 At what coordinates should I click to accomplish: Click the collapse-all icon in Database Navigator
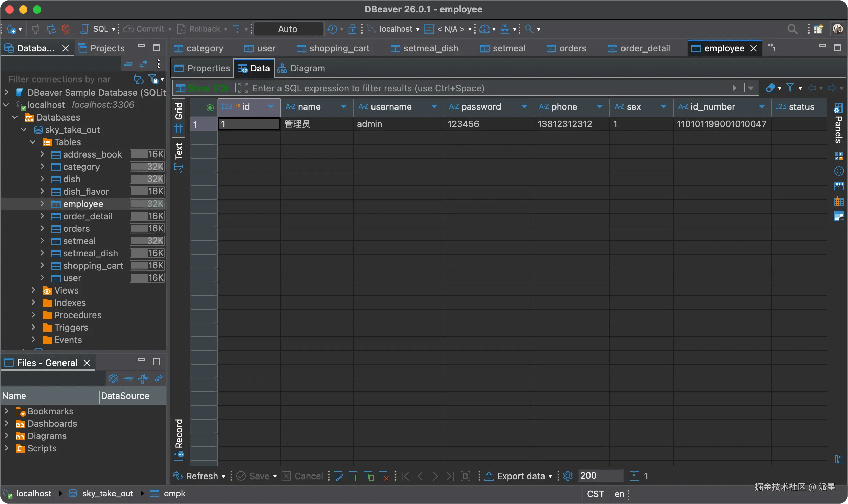tap(128, 64)
